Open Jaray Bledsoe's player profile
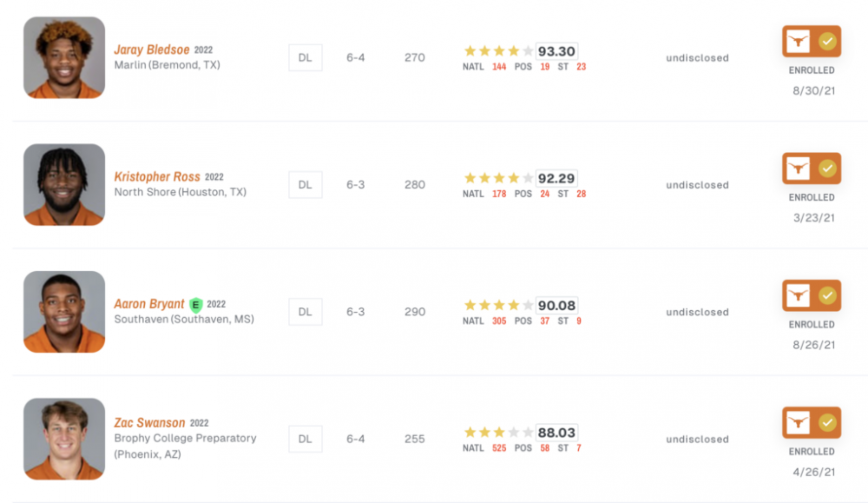Screen dimensions: 868x503 [x=152, y=50]
